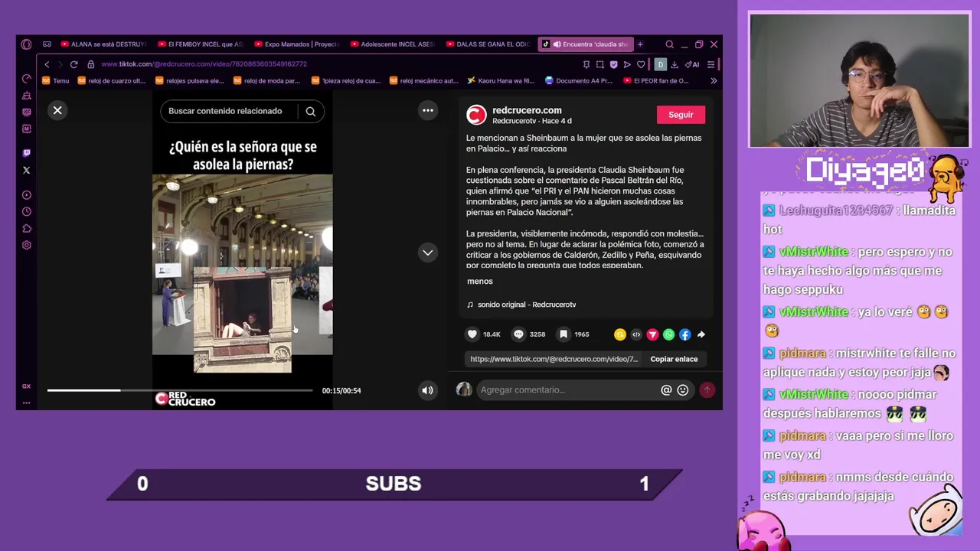Open X Twitter panel in sidebar
The width and height of the screenshot is (980, 551).
(x=26, y=170)
